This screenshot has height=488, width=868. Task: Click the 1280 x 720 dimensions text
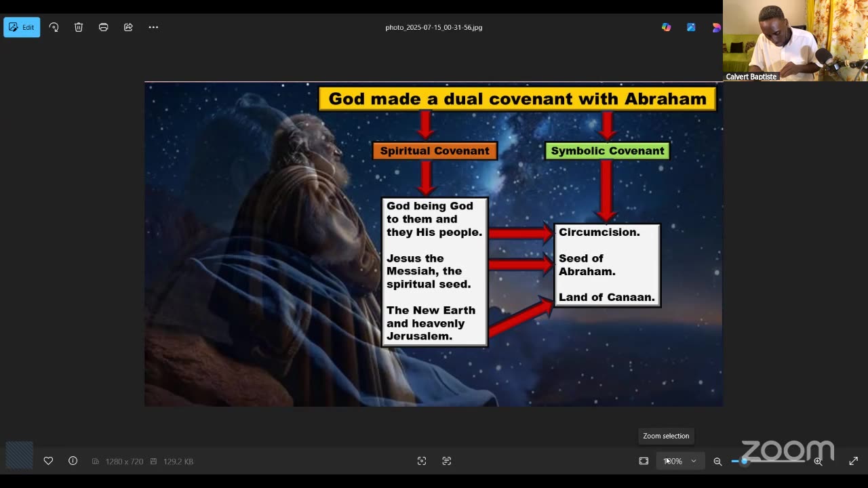124,462
